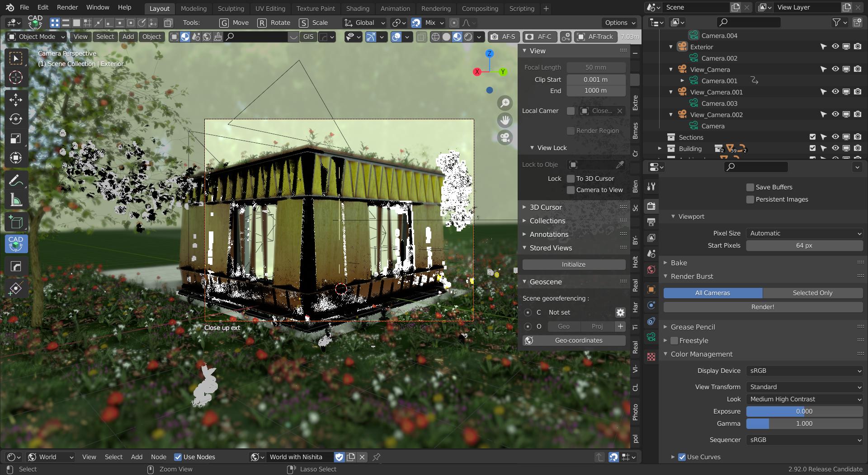Viewport: 868px width, 475px height.
Task: Enable Save Buffers checkbox
Action: tap(750, 187)
